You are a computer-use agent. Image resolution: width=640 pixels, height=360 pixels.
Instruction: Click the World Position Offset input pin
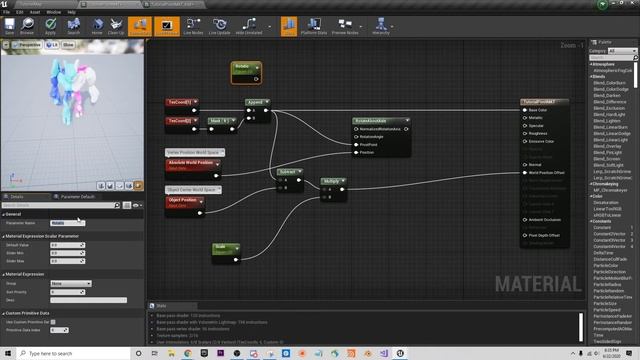point(525,173)
